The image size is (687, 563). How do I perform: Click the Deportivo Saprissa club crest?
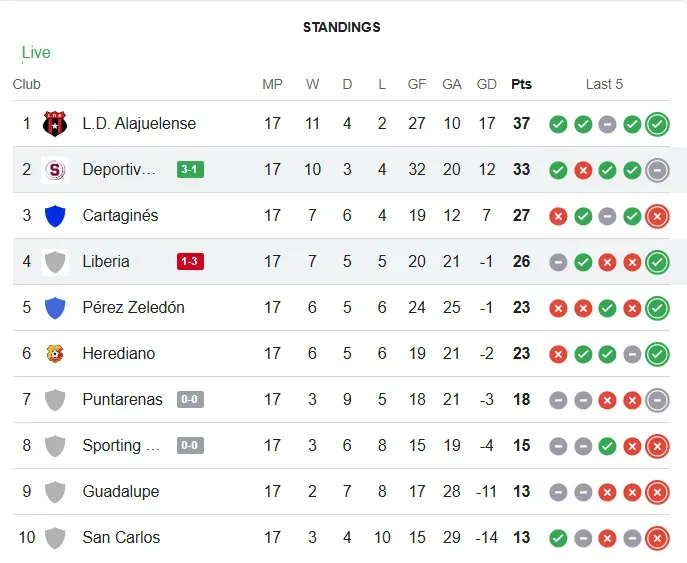(55, 170)
